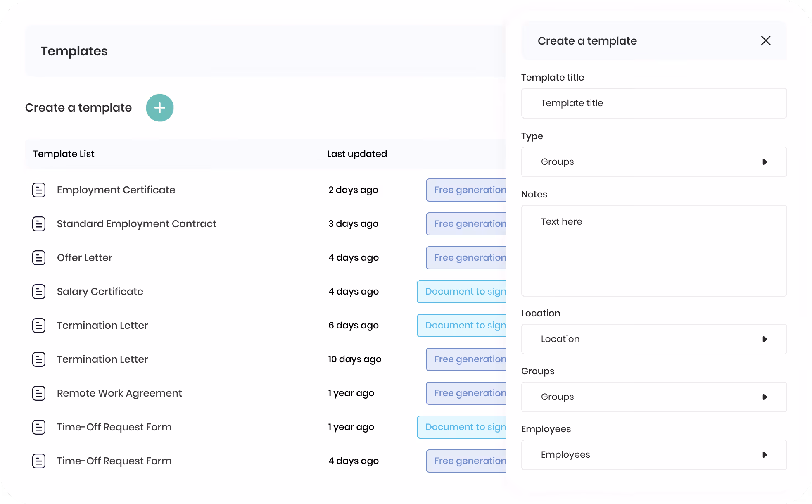Close the Create a template panel

point(766,40)
